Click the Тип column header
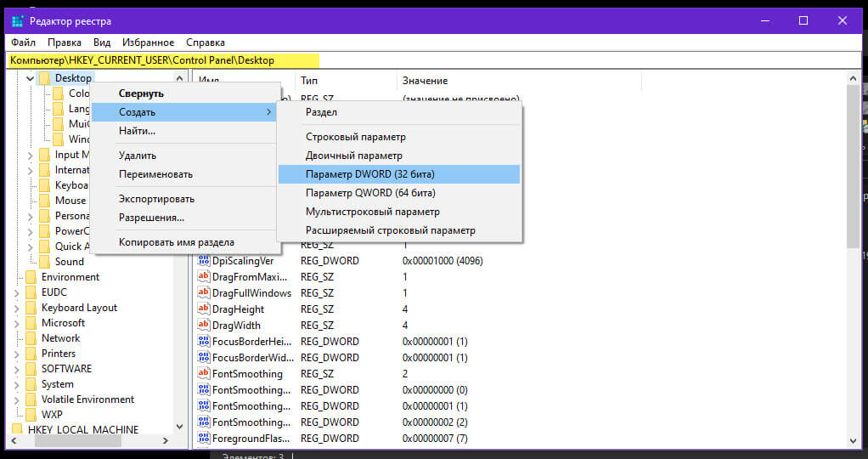This screenshot has width=868, height=459. [x=346, y=81]
